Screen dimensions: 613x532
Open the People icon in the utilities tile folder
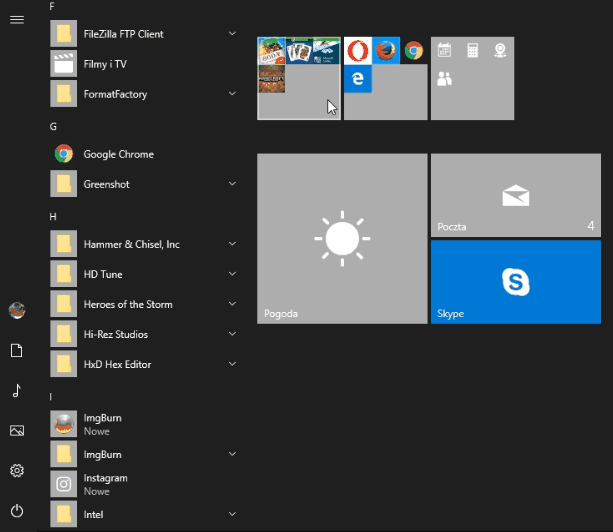445,79
